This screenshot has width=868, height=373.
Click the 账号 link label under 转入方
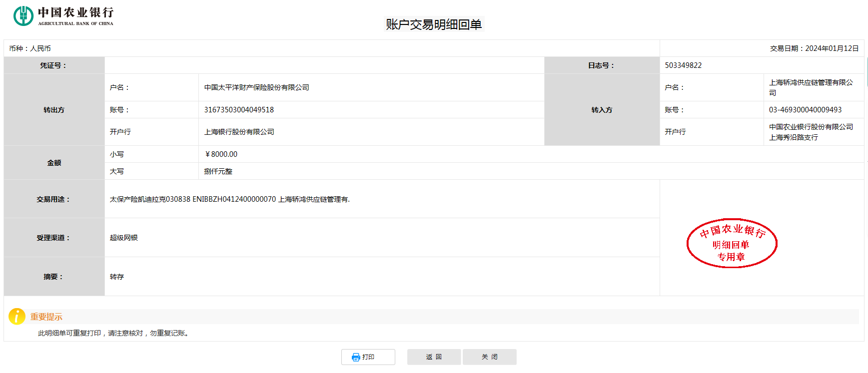click(674, 110)
